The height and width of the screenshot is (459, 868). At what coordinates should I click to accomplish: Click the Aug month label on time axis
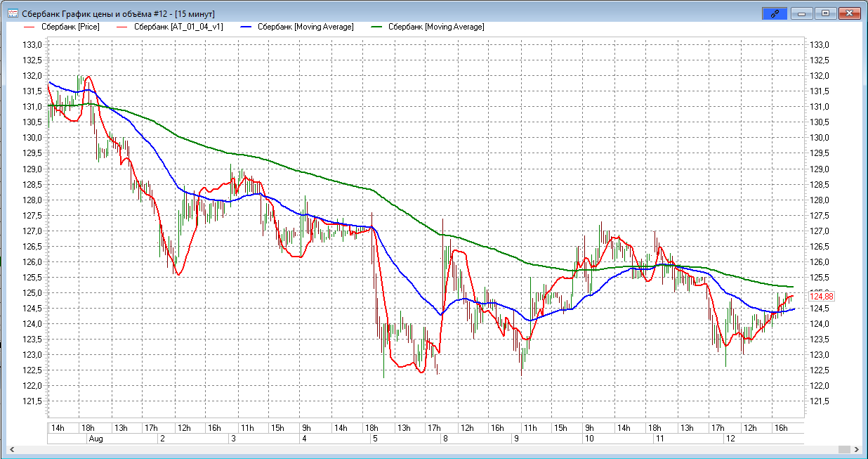[96, 439]
